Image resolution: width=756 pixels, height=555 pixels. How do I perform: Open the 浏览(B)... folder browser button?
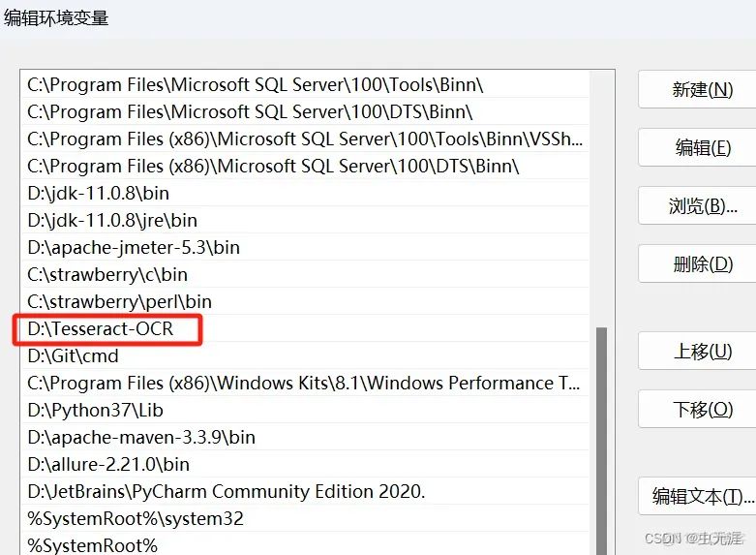point(698,205)
